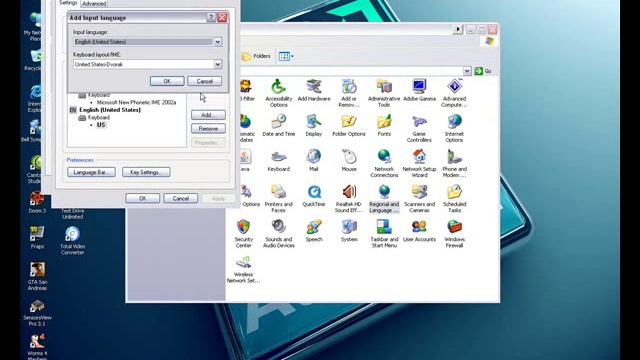
Task: Open Accessibility Options in Control Panel
Action: 278,93
